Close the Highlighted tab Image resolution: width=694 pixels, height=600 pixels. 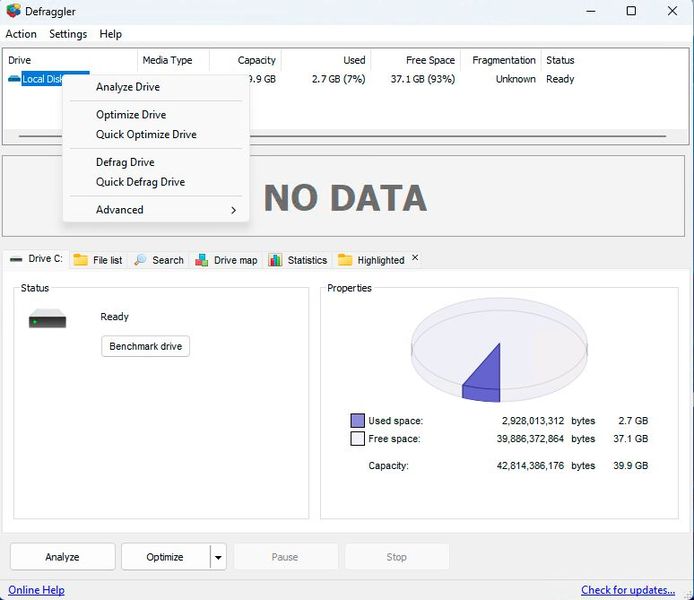(x=415, y=258)
